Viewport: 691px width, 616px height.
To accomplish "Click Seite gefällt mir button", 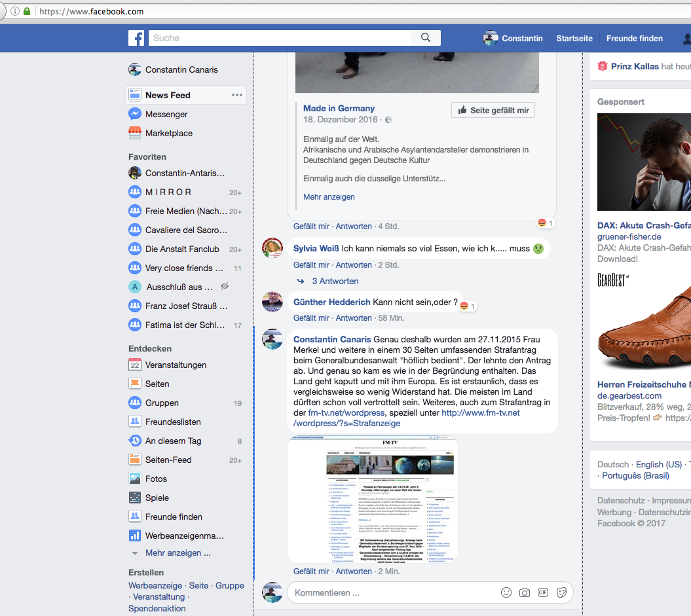I will (x=493, y=110).
